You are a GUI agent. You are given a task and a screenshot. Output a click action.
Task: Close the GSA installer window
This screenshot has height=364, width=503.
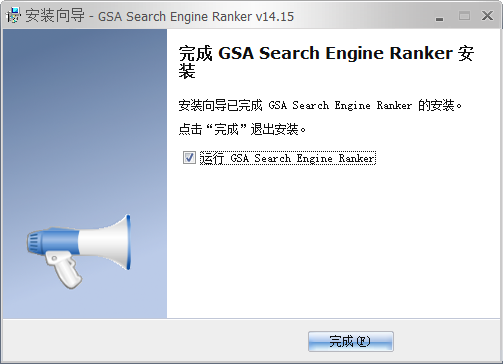[487, 16]
